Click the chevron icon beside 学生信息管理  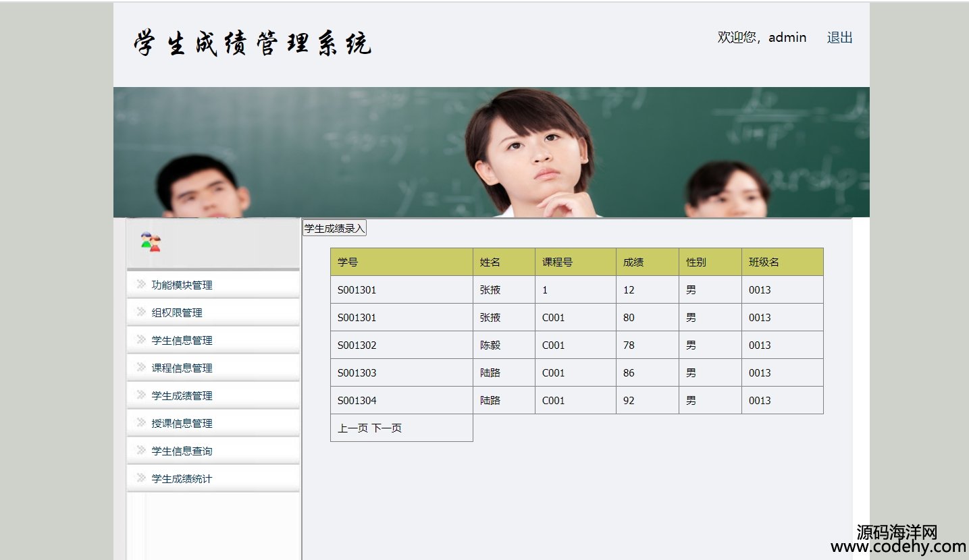[x=141, y=339]
